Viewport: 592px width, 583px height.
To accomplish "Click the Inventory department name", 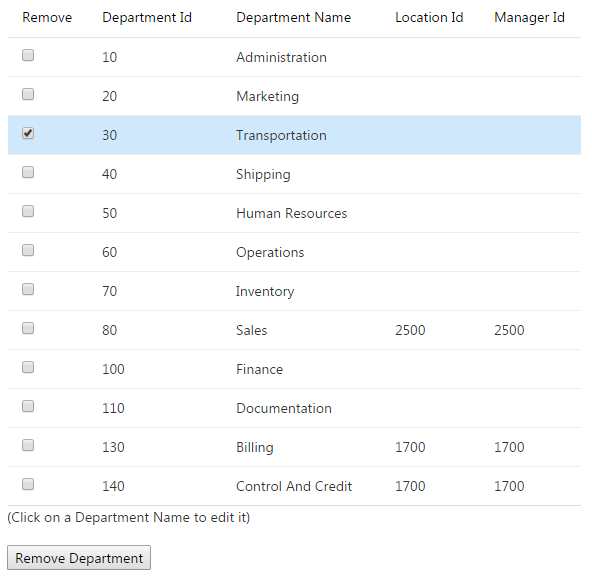I will click(x=265, y=292).
